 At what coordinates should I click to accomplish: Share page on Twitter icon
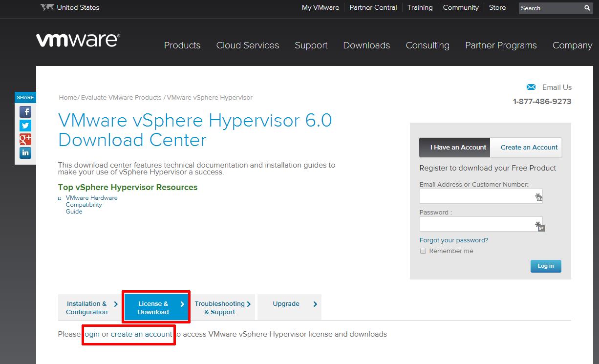25,126
